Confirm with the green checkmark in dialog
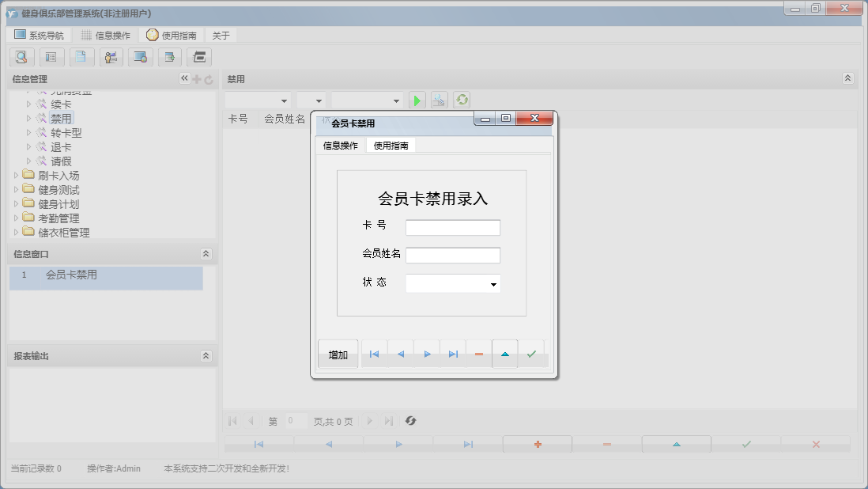 [x=530, y=354]
